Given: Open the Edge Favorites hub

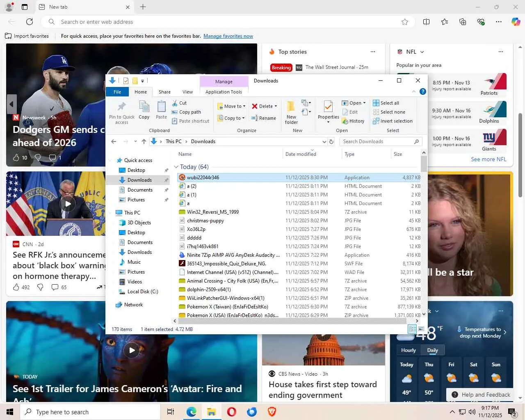Looking at the screenshot, I should click(445, 22).
